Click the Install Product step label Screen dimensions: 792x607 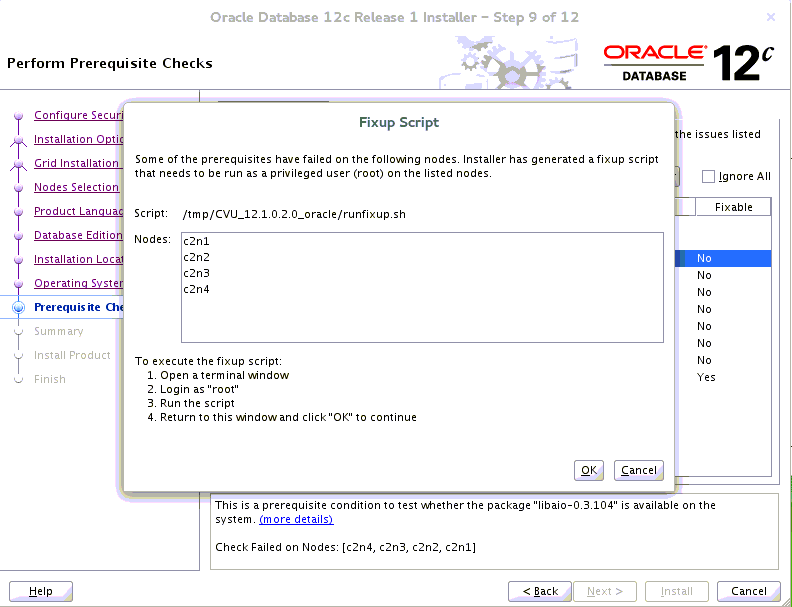pos(72,355)
